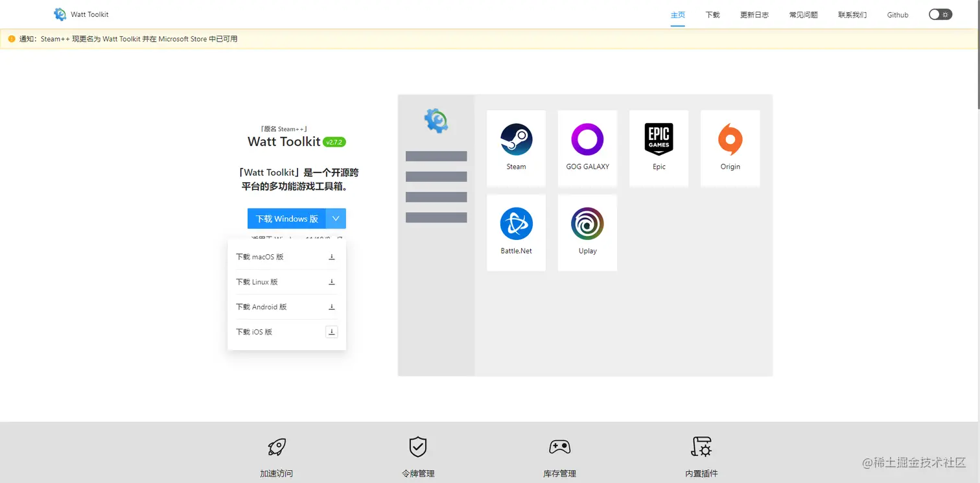Click the rocket 加速访问 feature icon

point(277,447)
